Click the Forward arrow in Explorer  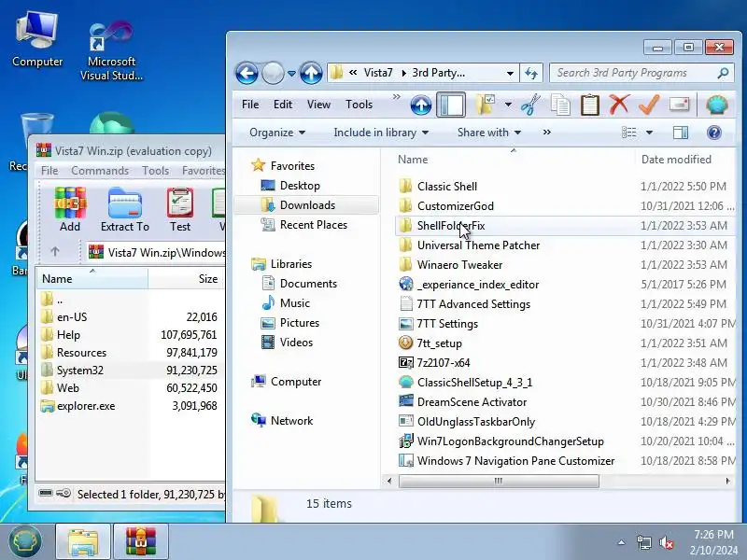pos(273,74)
